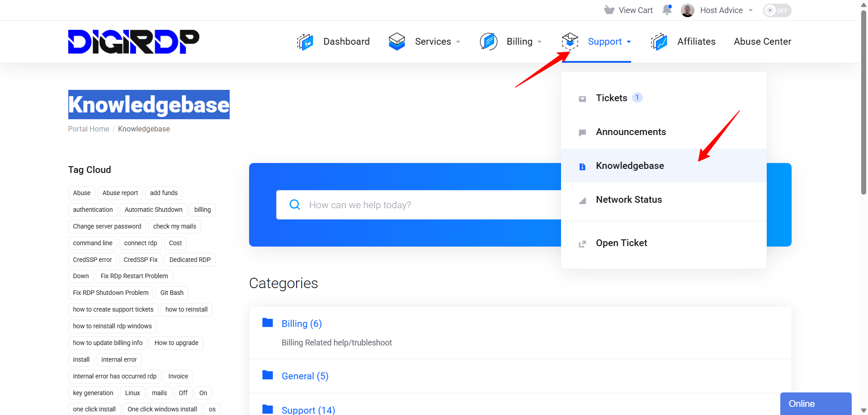Click the Host Advice user avatar
This screenshot has width=868, height=415.
pyautogui.click(x=687, y=10)
